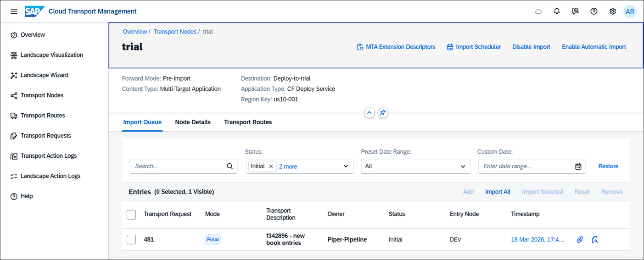Click the Help sidebar icon

(14, 196)
